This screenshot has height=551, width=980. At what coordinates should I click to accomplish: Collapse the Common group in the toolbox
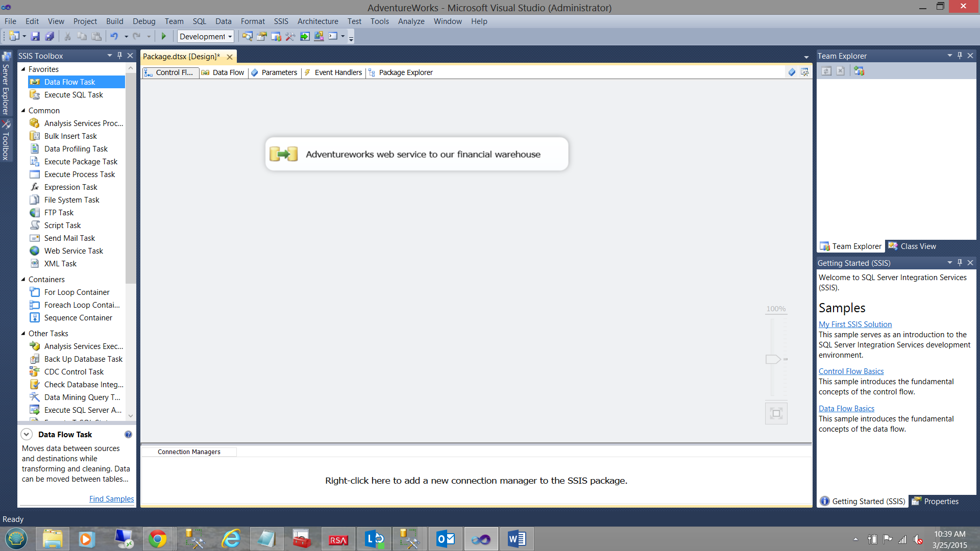[x=23, y=111]
